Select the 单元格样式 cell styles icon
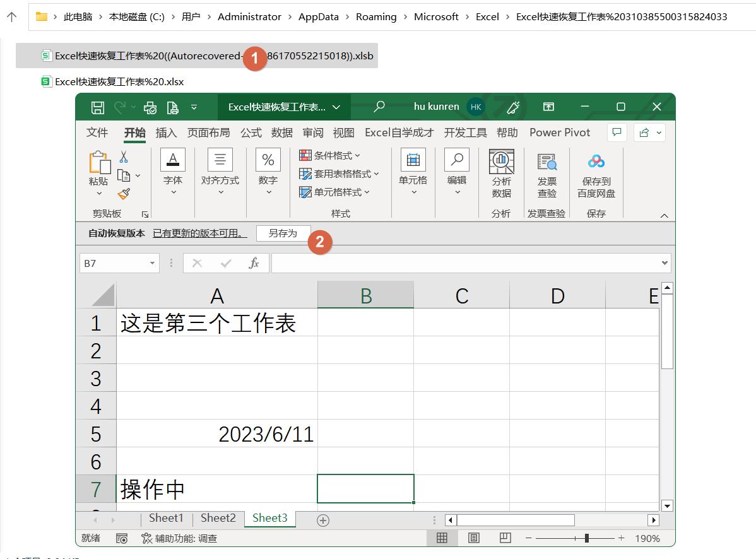The width and height of the screenshot is (756, 559). click(338, 192)
